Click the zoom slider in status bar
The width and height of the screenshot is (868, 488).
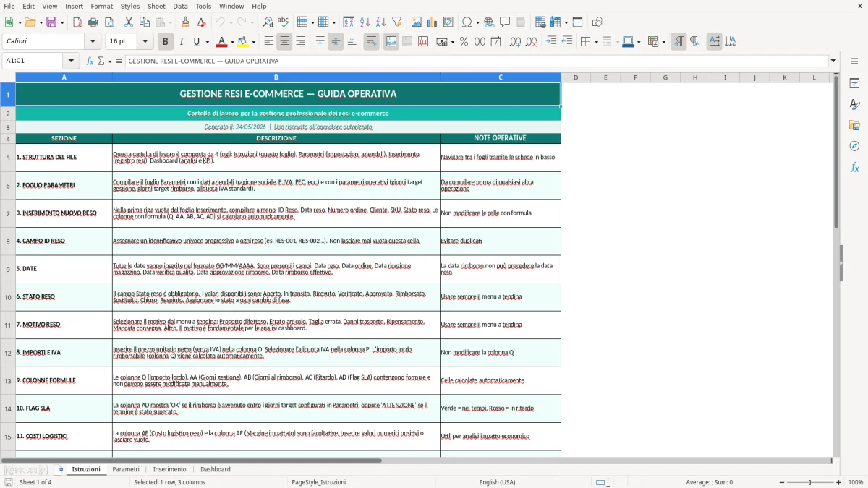[810, 482]
